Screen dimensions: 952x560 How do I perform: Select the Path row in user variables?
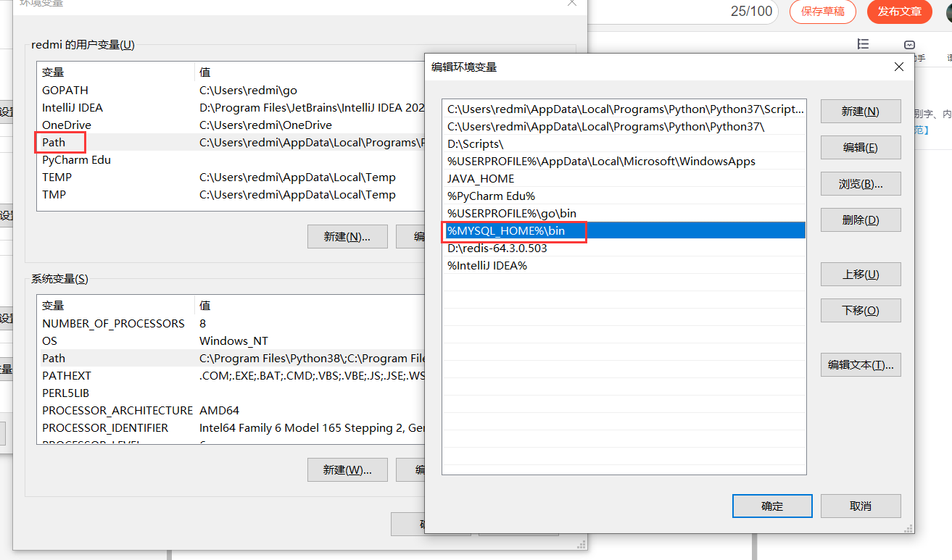tap(231, 143)
